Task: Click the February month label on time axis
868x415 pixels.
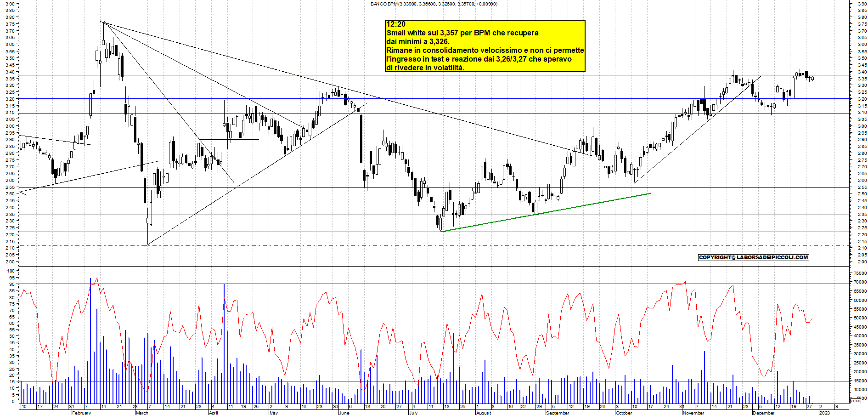Action: (x=81, y=413)
